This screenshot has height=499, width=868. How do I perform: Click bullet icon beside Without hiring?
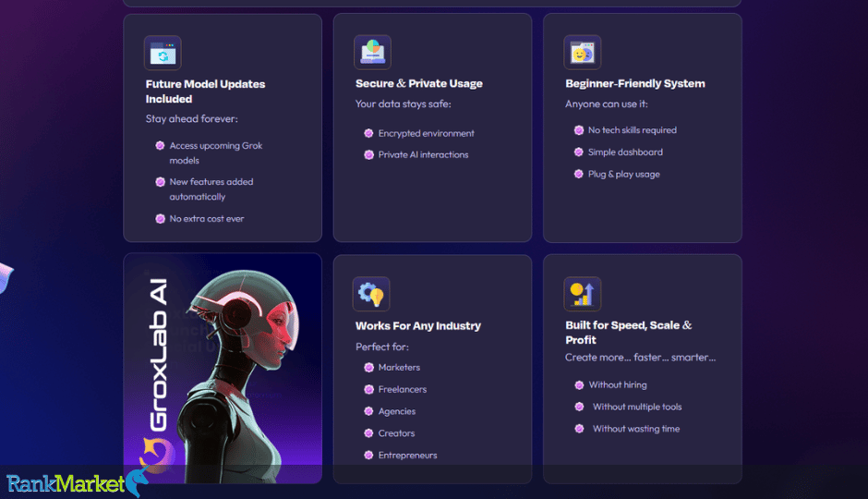[x=579, y=385]
